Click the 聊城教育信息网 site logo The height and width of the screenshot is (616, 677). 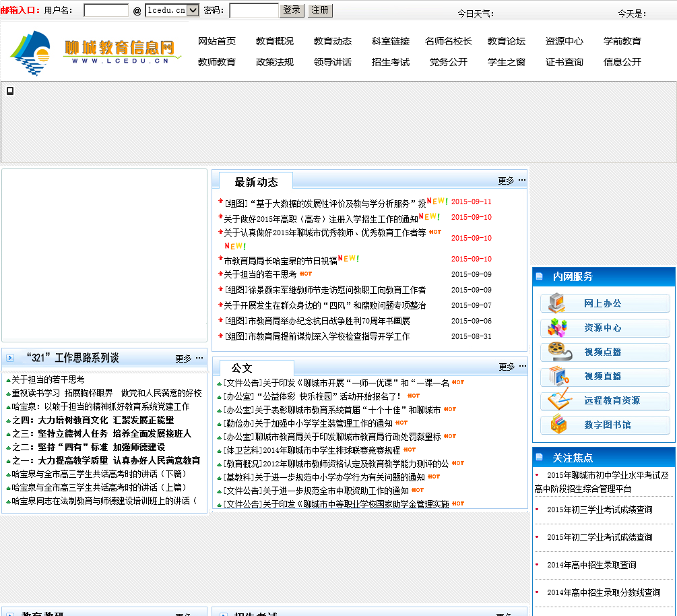tap(95, 53)
